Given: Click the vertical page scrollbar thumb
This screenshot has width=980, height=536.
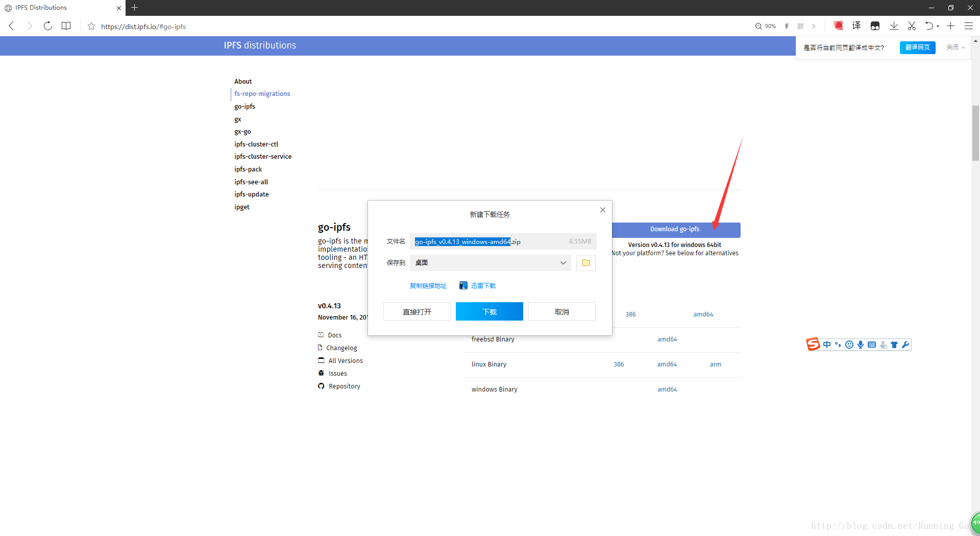Looking at the screenshot, I should [x=975, y=133].
